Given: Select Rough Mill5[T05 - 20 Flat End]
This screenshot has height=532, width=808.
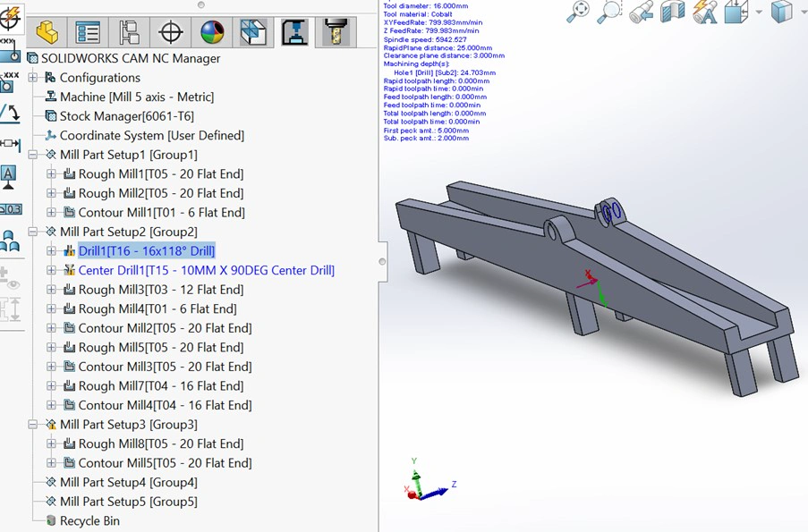Looking at the screenshot, I should click(161, 348).
